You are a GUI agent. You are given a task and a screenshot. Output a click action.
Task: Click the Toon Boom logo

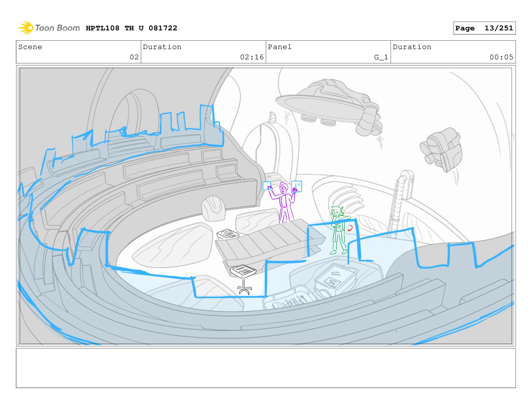tap(48, 28)
